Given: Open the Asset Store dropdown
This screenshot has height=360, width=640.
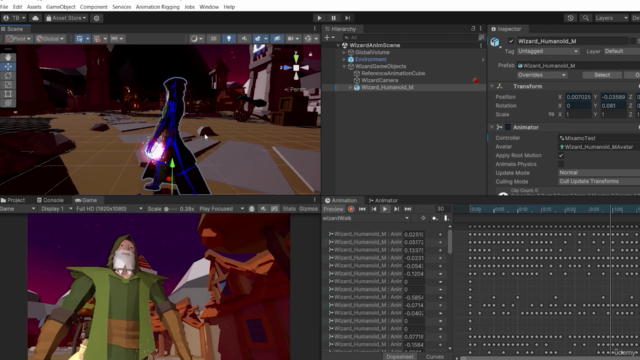Looking at the screenshot, I should coord(66,18).
